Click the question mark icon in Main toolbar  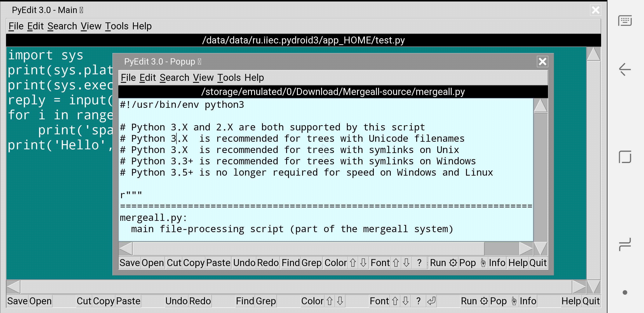(419, 301)
